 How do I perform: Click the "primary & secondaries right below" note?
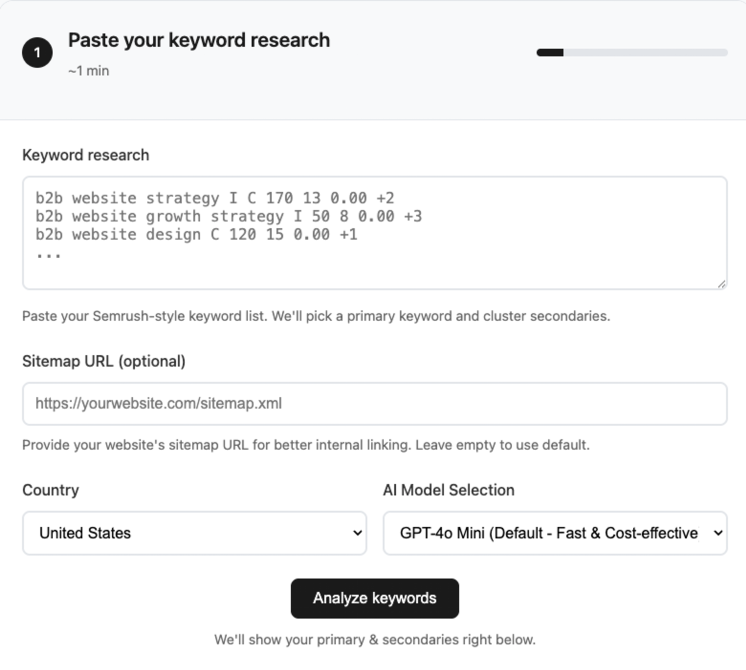[x=375, y=639]
